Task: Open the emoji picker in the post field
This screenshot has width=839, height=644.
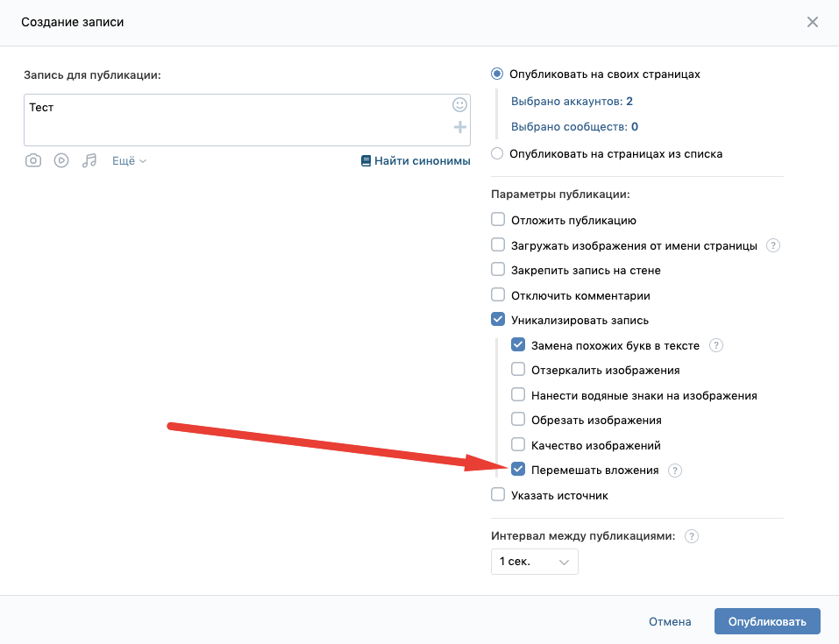Action: click(459, 104)
